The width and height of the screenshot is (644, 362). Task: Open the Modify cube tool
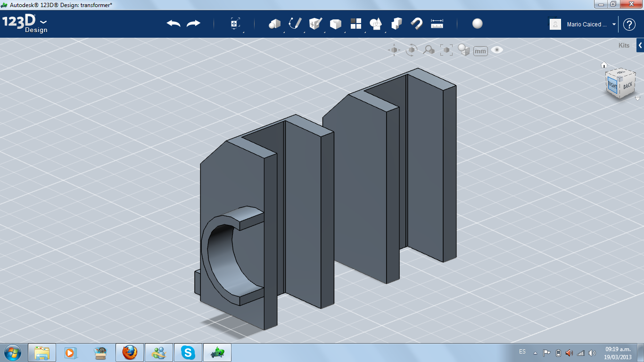click(x=335, y=24)
